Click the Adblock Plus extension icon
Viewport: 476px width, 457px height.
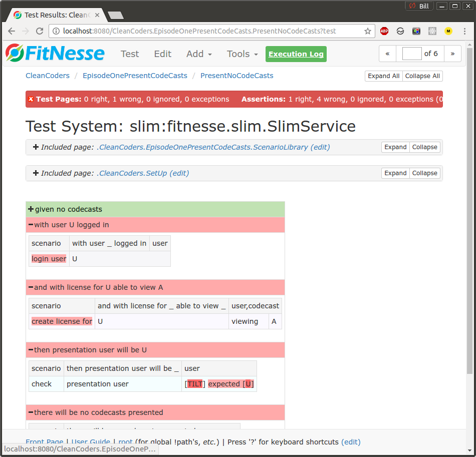coord(384,31)
